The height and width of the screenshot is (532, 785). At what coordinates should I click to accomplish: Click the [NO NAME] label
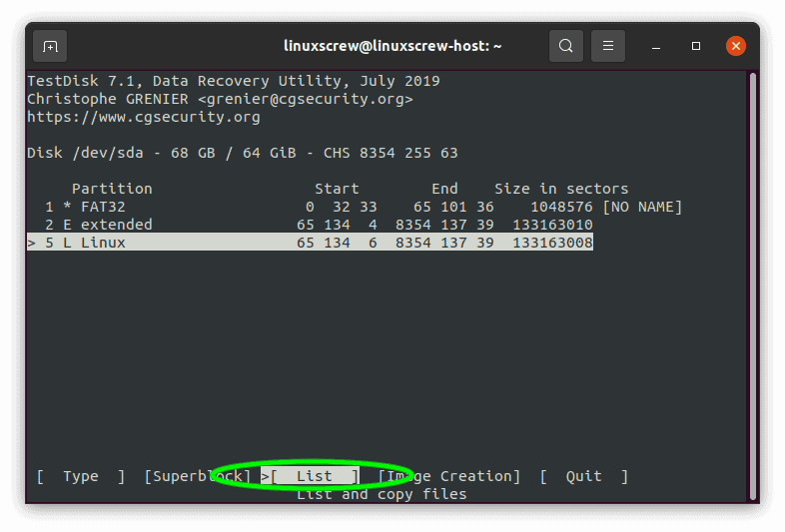click(642, 207)
